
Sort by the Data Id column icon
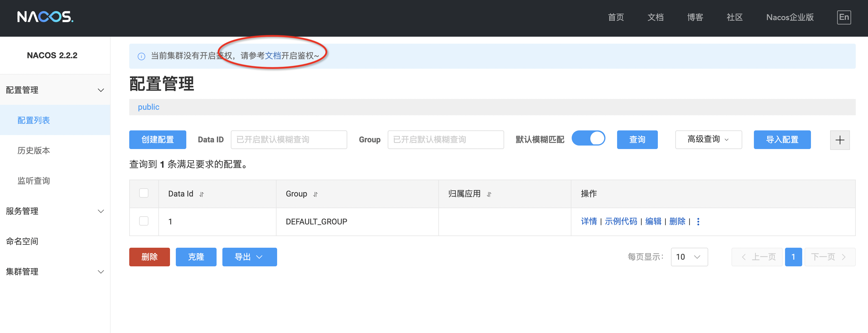click(201, 194)
